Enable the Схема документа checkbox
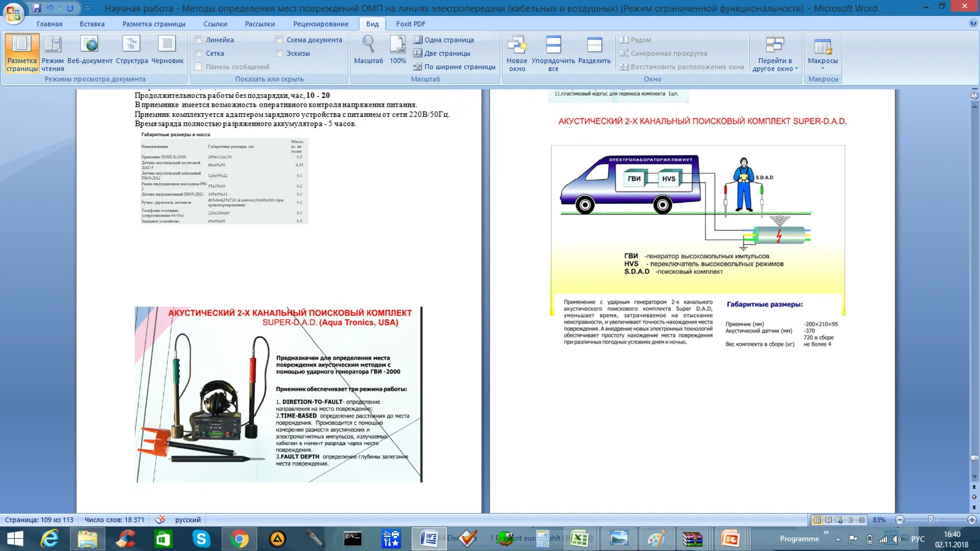This screenshot has height=551, width=980. pos(279,40)
